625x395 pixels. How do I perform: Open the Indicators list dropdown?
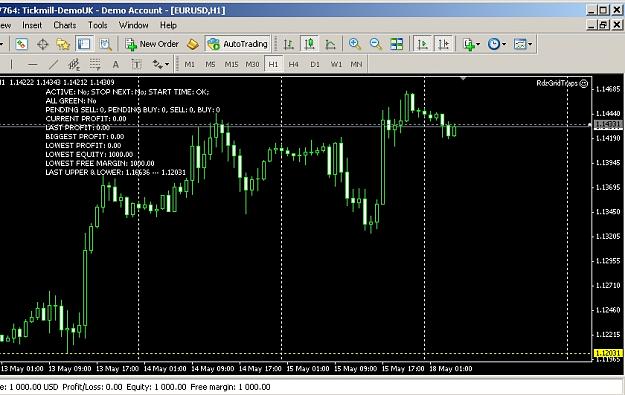(x=472, y=44)
